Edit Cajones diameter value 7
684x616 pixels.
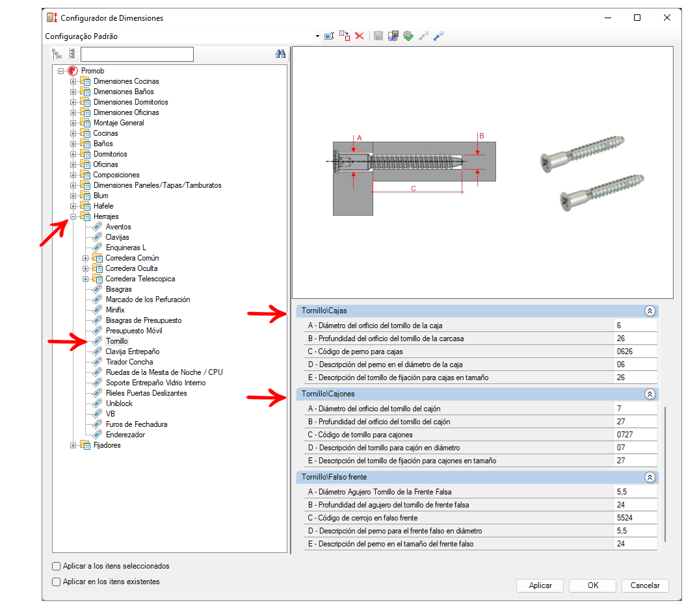coord(635,409)
